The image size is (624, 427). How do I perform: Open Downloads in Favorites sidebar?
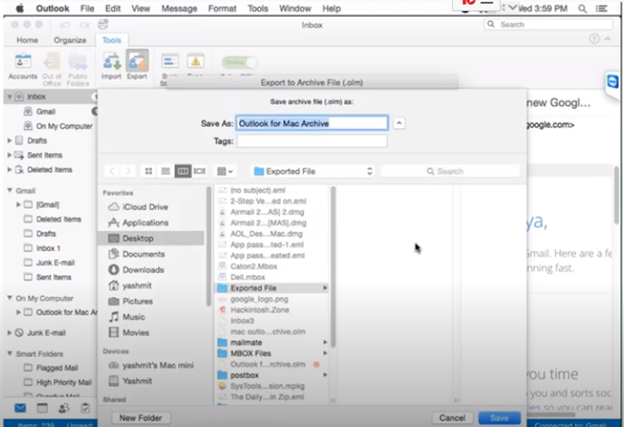tap(136, 270)
